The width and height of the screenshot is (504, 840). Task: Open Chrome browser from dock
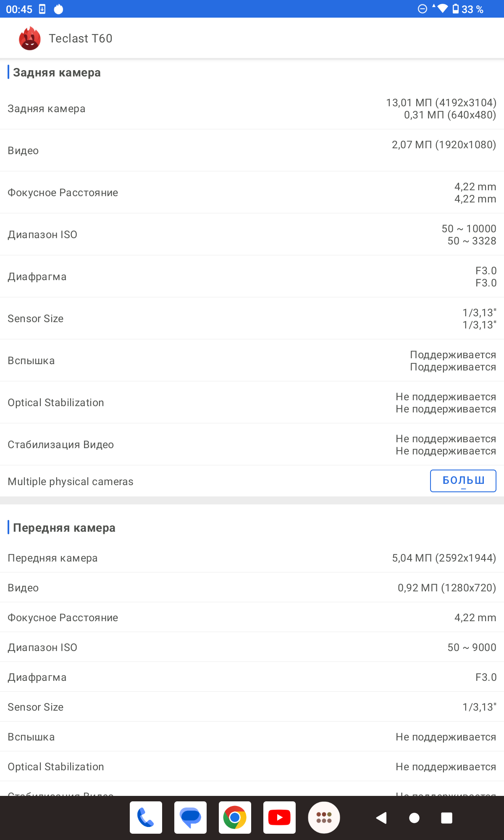click(x=235, y=817)
